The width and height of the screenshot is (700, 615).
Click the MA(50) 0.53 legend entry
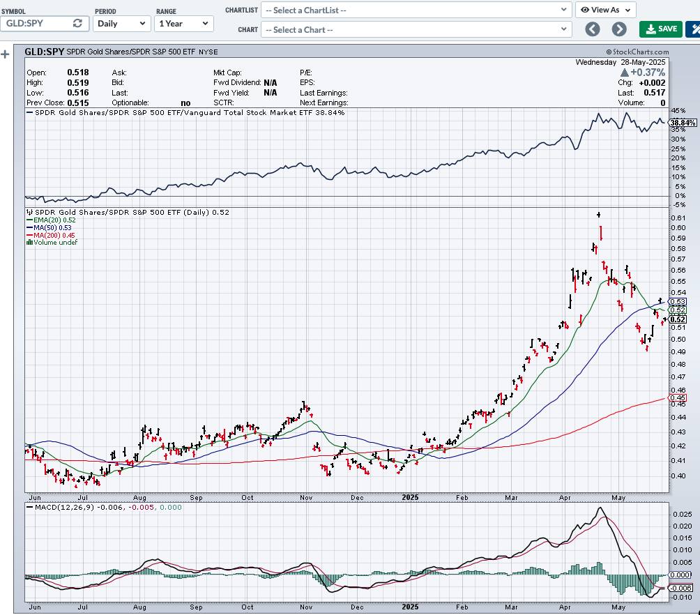click(49, 227)
